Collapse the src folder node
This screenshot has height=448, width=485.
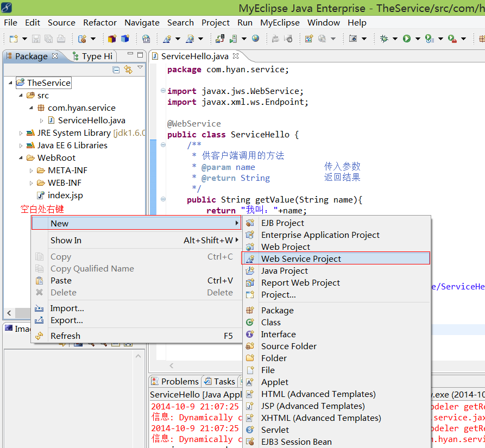pos(21,96)
